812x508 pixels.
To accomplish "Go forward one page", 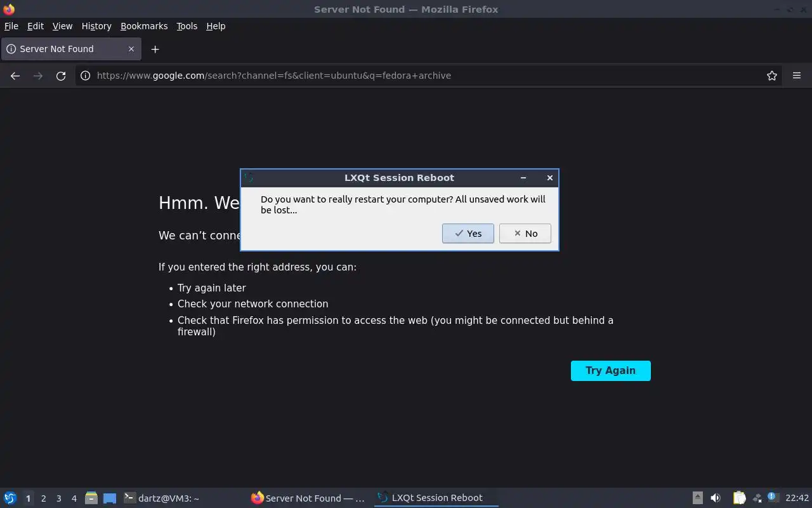I will tap(38, 76).
